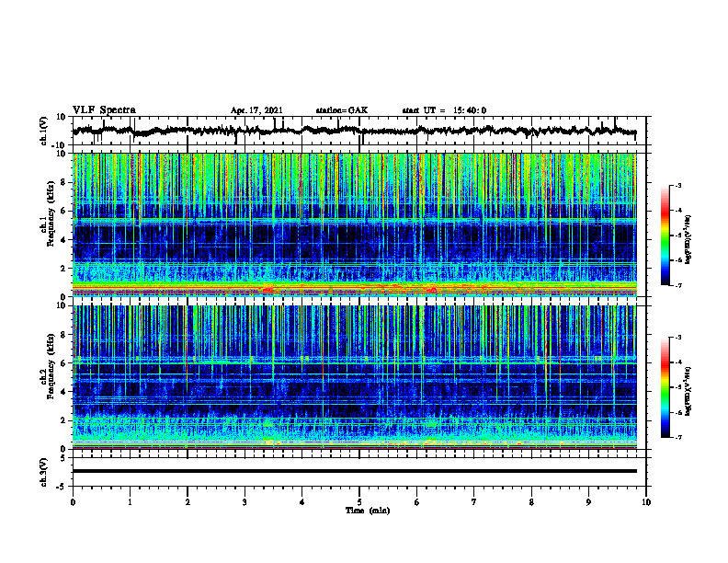Click inside the ch.2 spectrogram panel
The height and width of the screenshot is (563, 728).
point(358,377)
